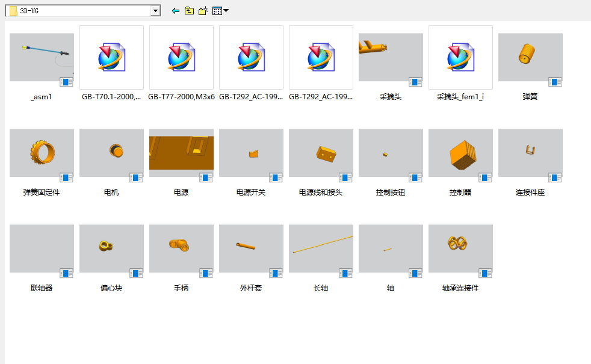Click the 控制器 file name label
This screenshot has height=364, width=591.
460,193
